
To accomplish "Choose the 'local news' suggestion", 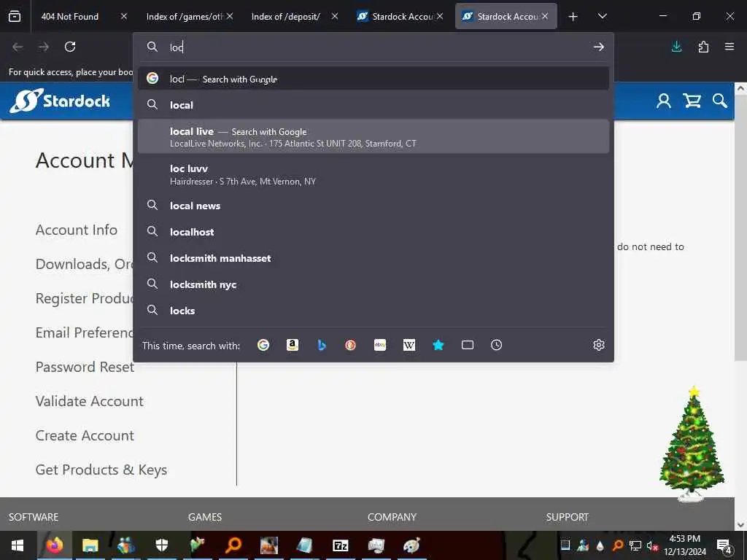I will point(373,206).
